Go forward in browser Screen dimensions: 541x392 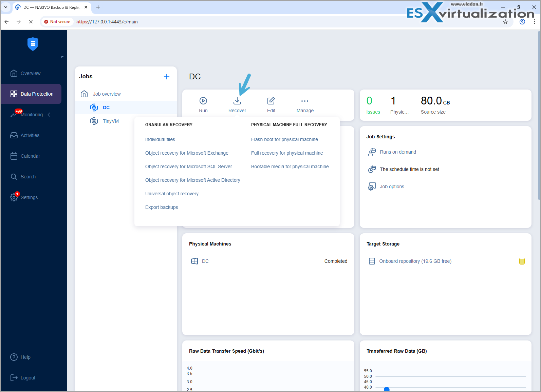(x=19, y=22)
